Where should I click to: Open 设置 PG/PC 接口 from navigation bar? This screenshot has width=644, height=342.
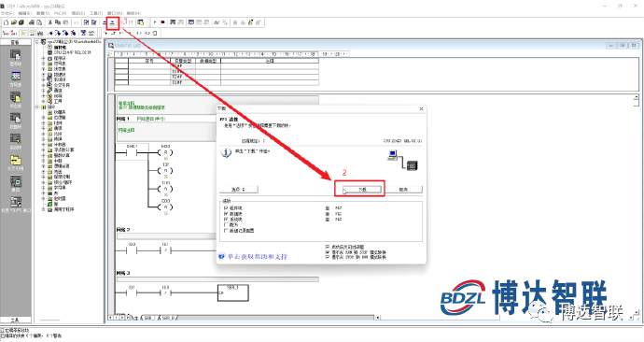click(16, 205)
